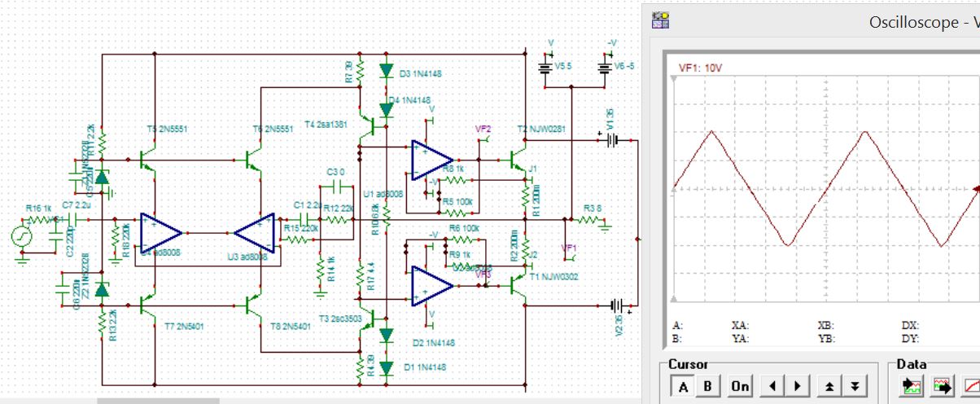Click the second Data export curves icon
The height and width of the screenshot is (404, 980).
(942, 385)
